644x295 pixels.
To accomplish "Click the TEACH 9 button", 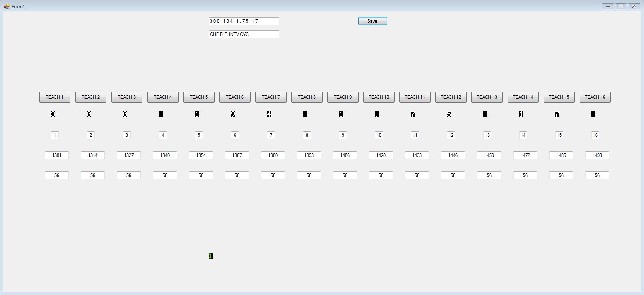I will coord(343,97).
